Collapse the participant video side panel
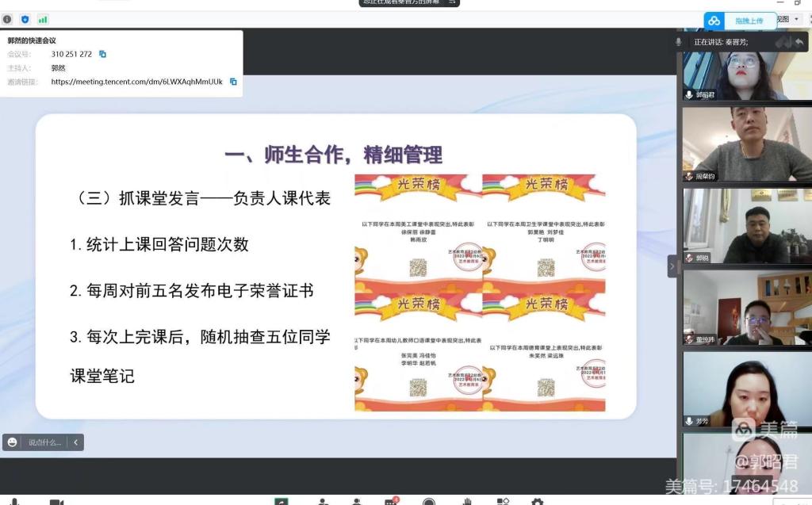812x505 pixels. [x=672, y=266]
